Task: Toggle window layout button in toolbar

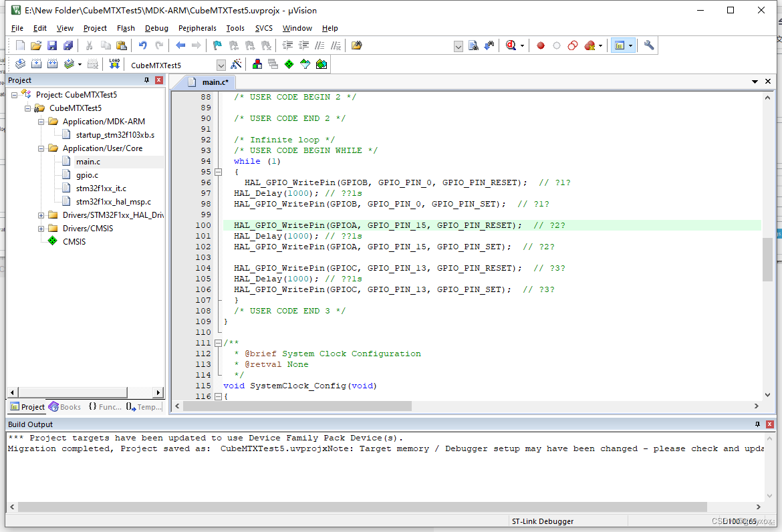Action: [620, 45]
